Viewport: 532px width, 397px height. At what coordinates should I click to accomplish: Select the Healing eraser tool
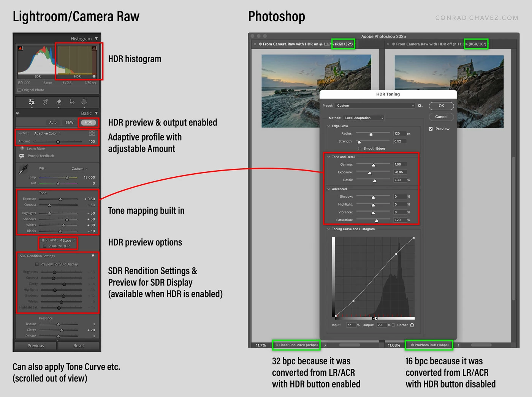click(59, 102)
